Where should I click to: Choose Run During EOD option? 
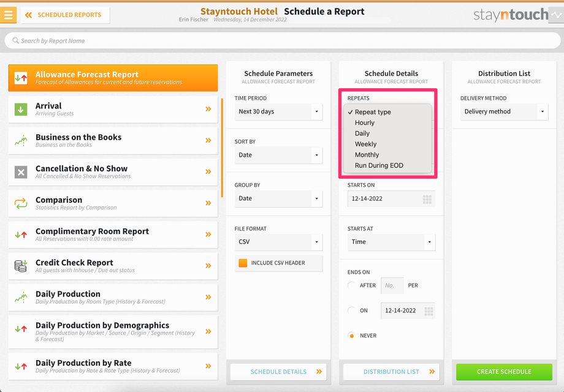coord(387,165)
